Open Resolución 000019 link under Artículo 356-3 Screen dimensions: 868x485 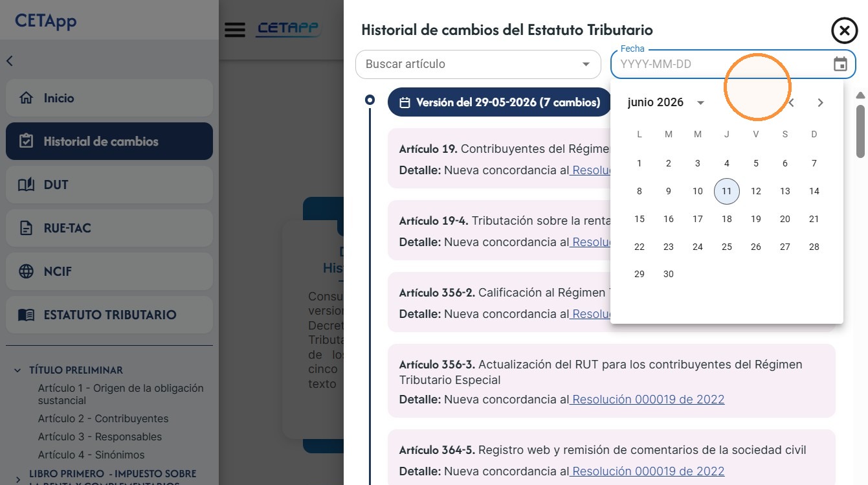647,400
